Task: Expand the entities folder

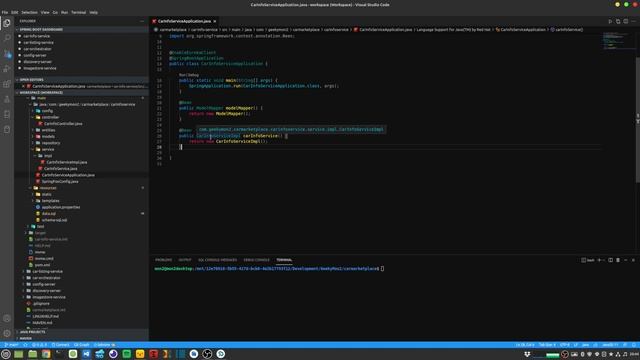Action: 48,130
